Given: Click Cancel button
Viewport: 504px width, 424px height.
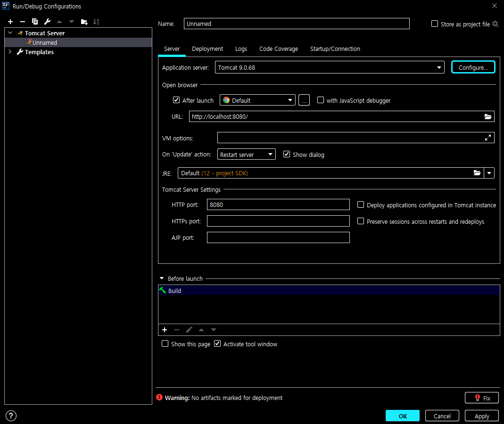Looking at the screenshot, I should coord(442,416).
